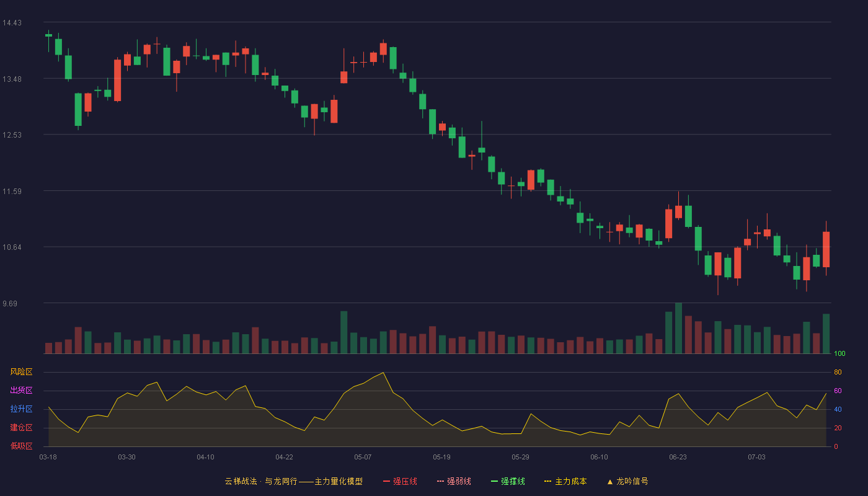Select the 建仓区 zone label

[21, 428]
